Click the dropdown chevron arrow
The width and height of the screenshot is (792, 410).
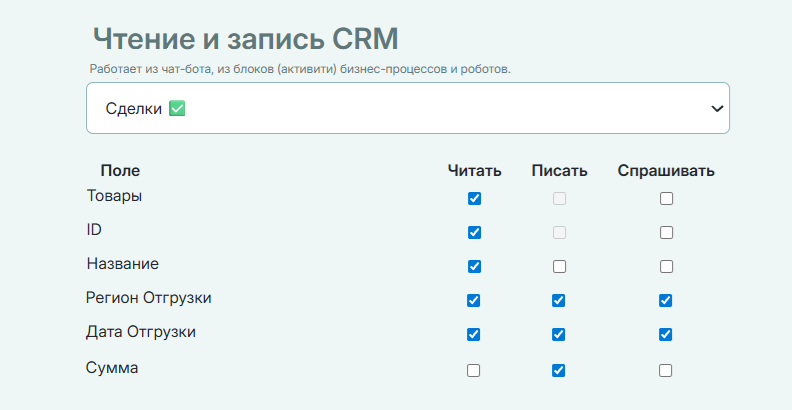[716, 108]
